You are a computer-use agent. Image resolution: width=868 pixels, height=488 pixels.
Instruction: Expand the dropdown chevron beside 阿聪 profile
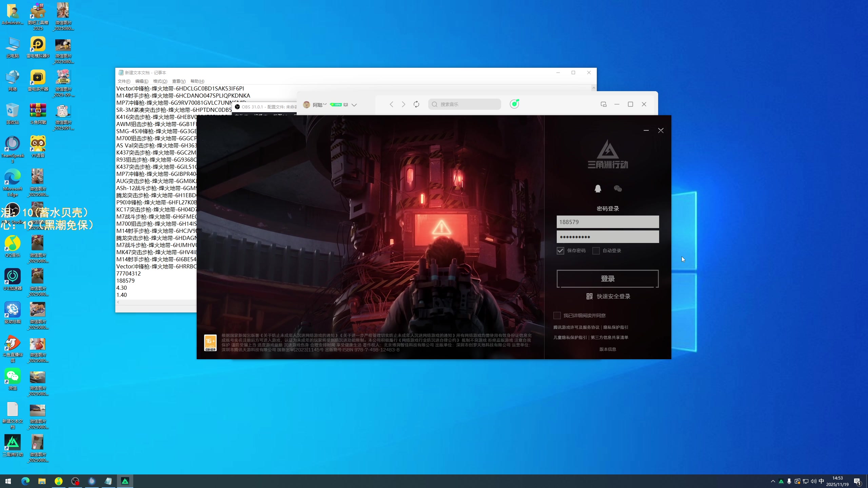354,105
